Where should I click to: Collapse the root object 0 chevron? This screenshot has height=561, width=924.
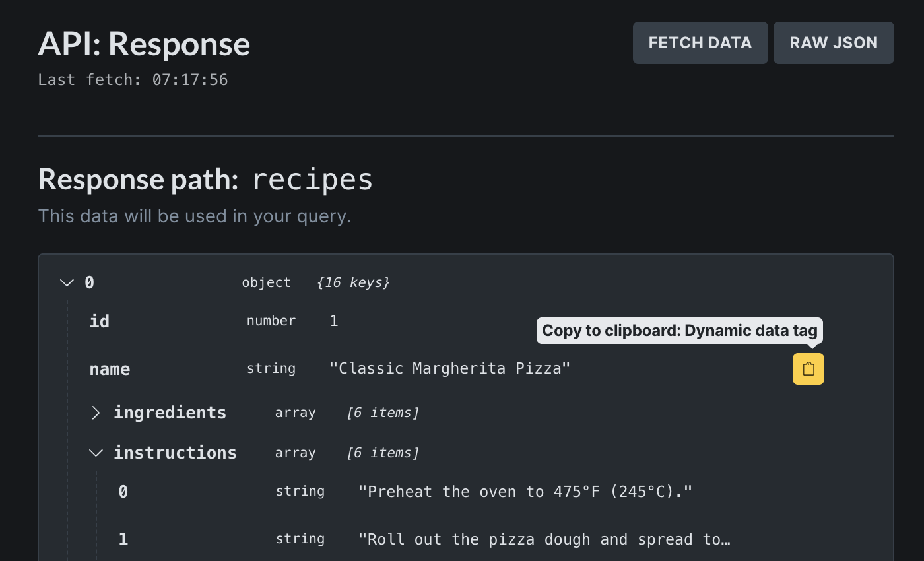pos(67,283)
